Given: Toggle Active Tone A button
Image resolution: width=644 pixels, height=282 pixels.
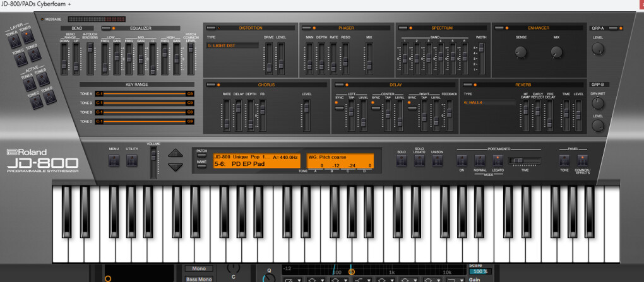Looking at the screenshot, I should (29, 84).
